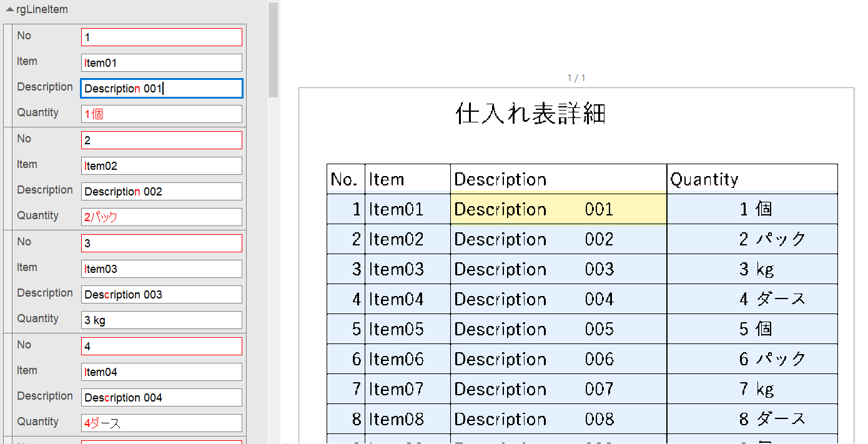
Task: Click the Description 007 cell in preview table
Action: click(558, 389)
